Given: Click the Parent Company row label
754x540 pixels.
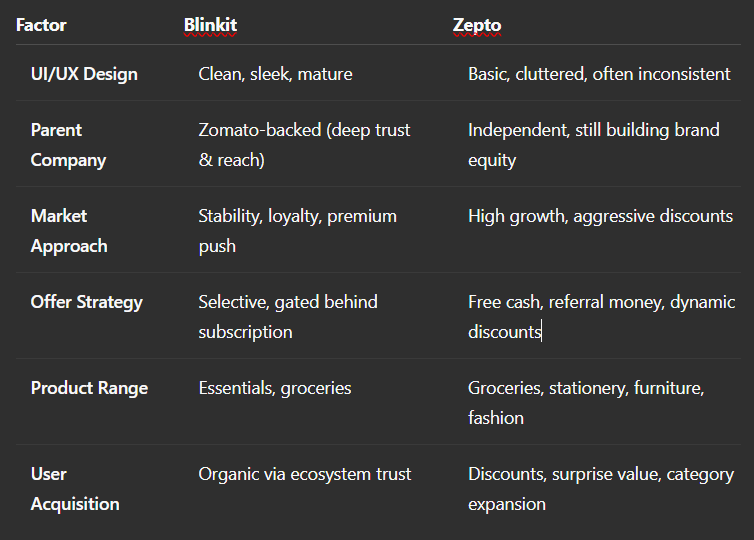Looking at the screenshot, I should pos(68,145).
